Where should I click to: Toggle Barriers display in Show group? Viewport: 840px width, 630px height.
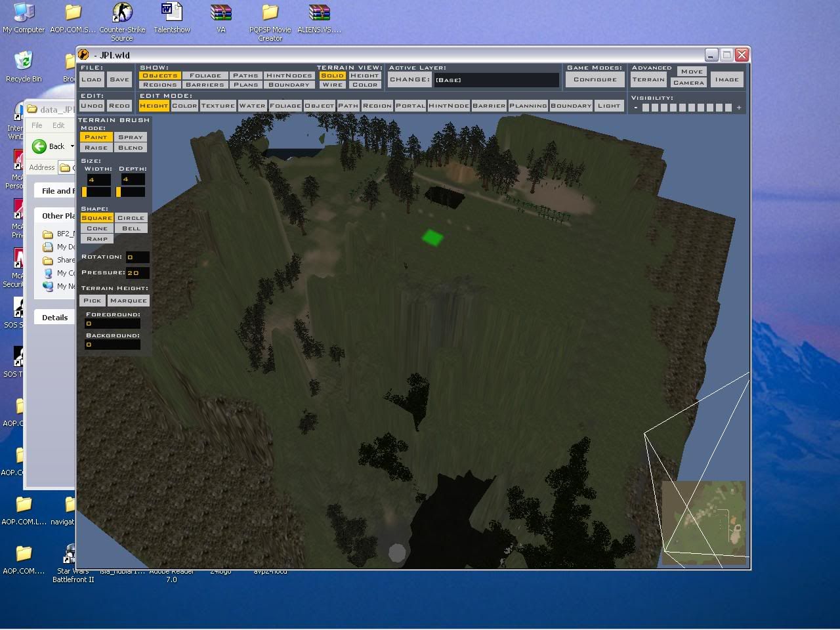pos(205,85)
